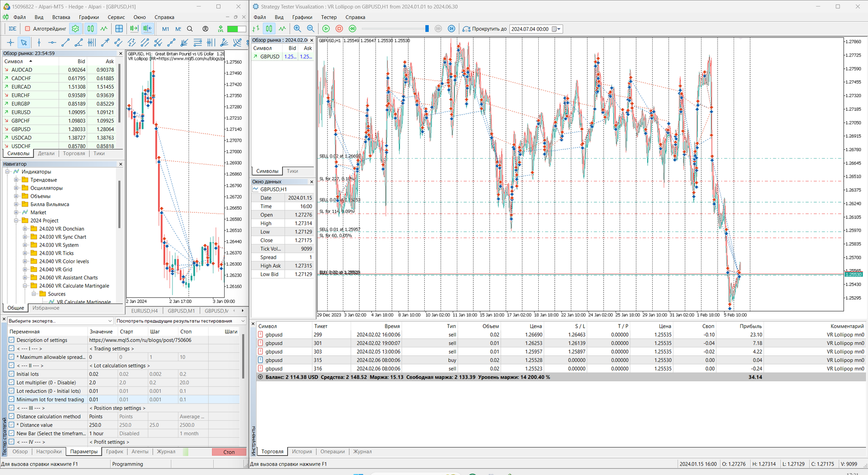Select candlestick chart icon in terminal toolbar

[x=90, y=29]
